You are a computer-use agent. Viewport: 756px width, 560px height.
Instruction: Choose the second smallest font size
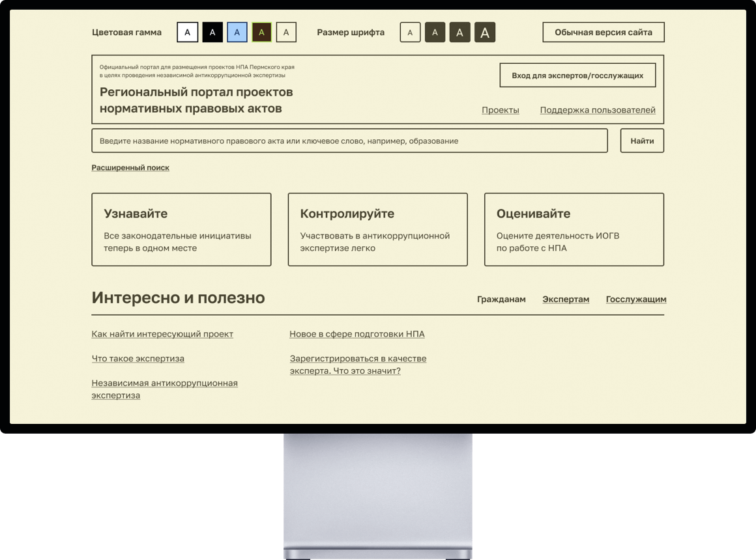pyautogui.click(x=435, y=32)
